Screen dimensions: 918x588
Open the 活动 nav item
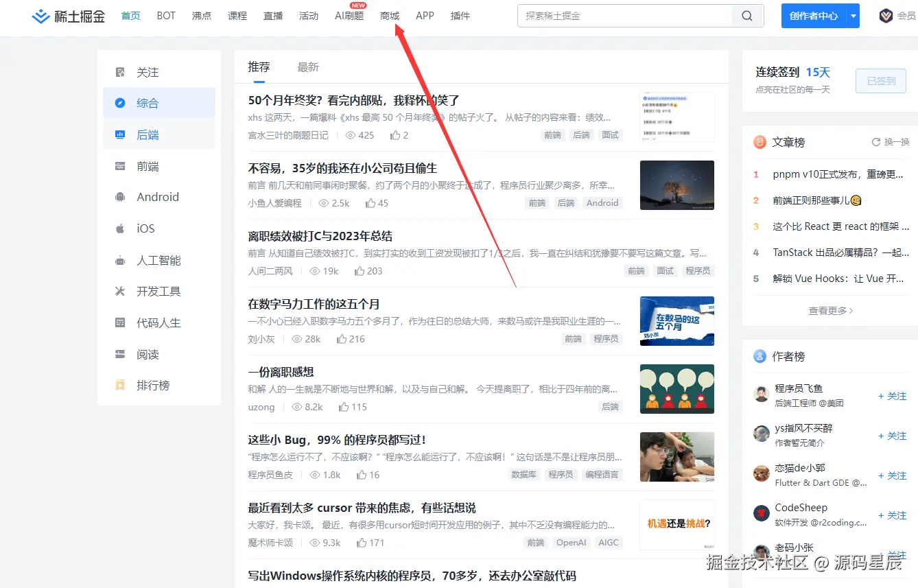[309, 16]
